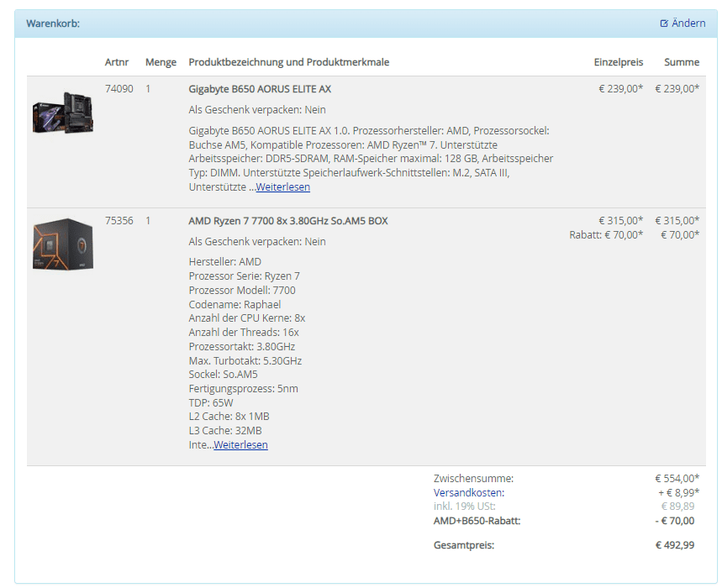Click the Prozessortakt: 3.80GHz line
This screenshot has height=588, width=722.
click(x=242, y=346)
